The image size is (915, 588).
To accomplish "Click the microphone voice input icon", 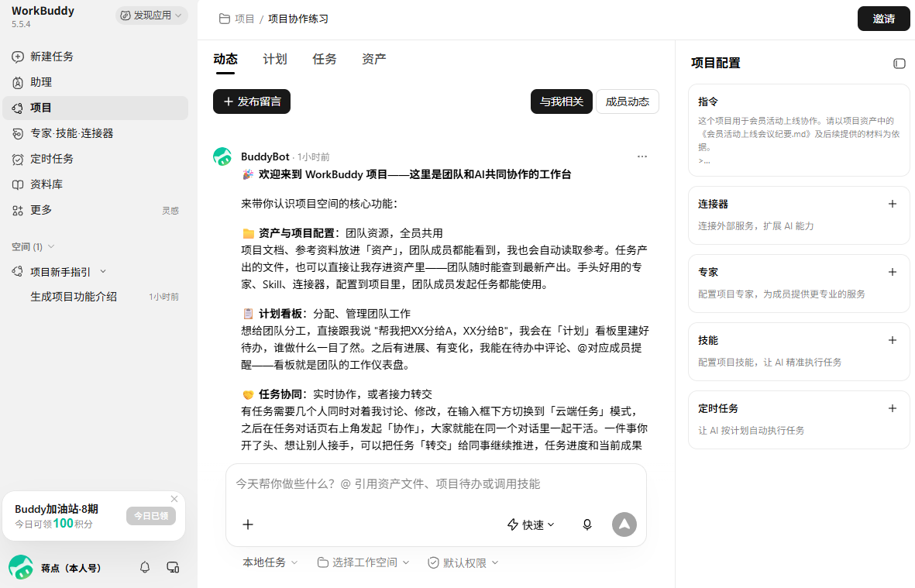I will click(587, 524).
